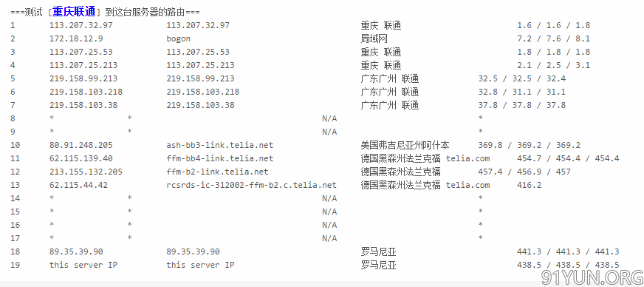This screenshot has height=287, width=644.
Task: Click hostname ffm-bb4-link.telia.net
Action: [x=220, y=158]
